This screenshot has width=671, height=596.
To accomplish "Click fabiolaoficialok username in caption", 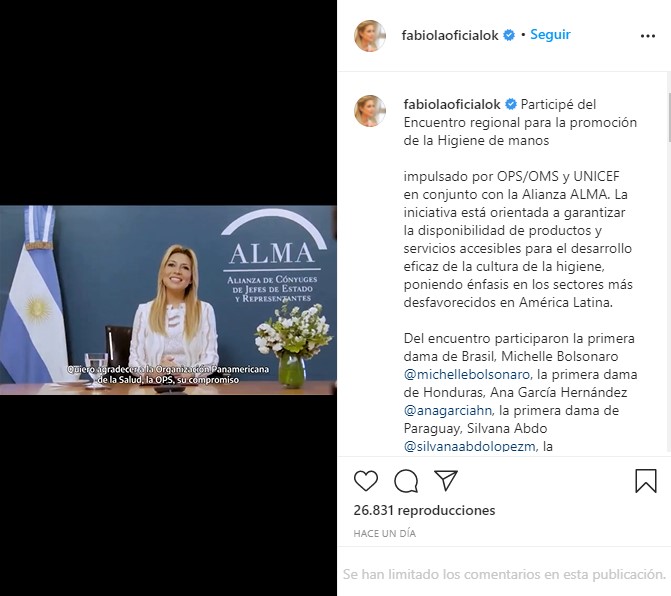I will (x=452, y=104).
